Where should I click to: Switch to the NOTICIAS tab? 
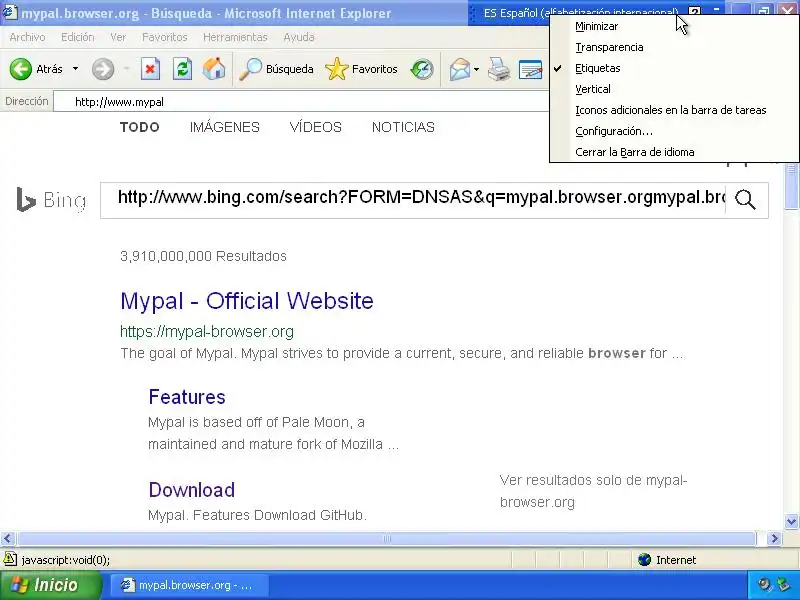tap(403, 127)
